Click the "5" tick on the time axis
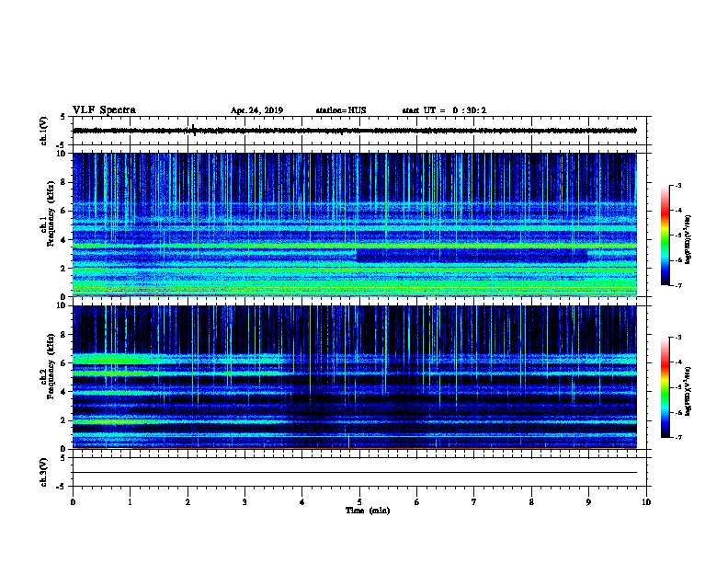 (359, 502)
